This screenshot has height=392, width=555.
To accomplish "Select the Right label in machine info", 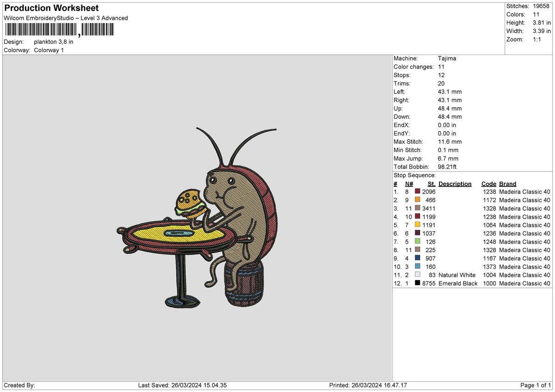I will click(x=401, y=100).
